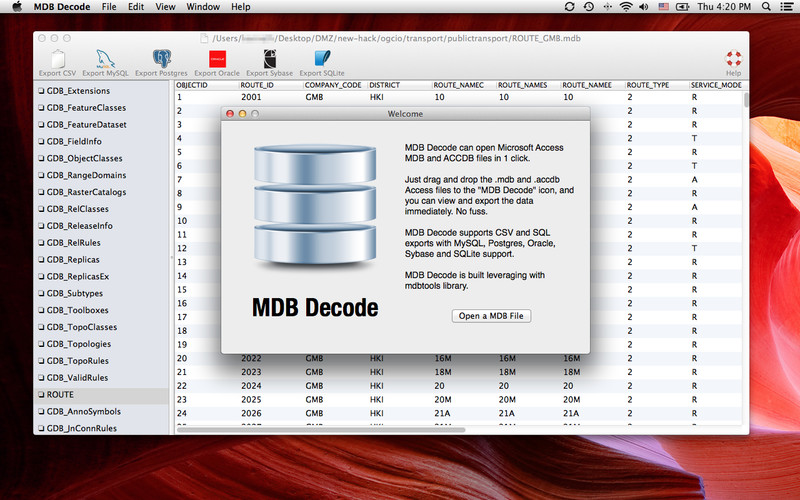Viewport: 800px width, 500px height.
Task: Open the Window menu
Action: tap(203, 7)
